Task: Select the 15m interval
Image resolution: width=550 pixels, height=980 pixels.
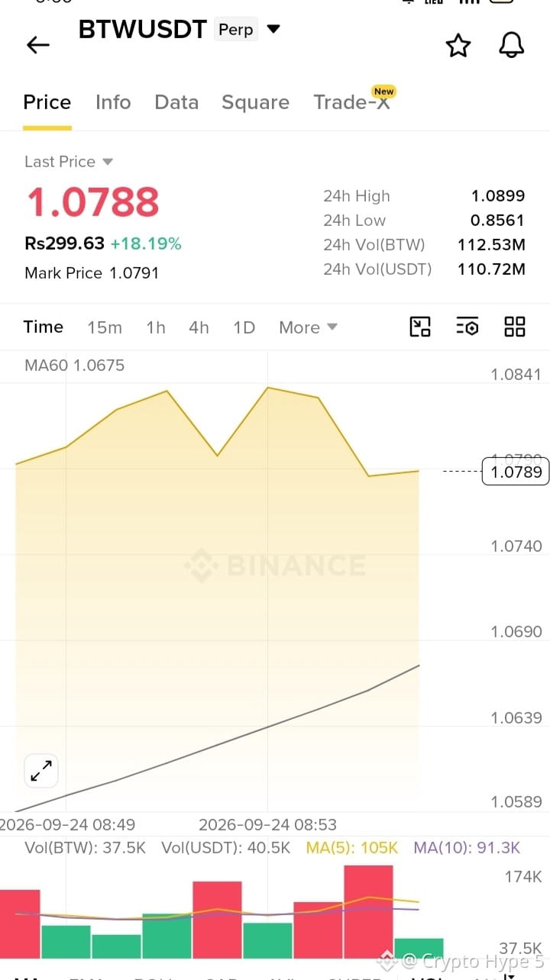Action: point(105,327)
